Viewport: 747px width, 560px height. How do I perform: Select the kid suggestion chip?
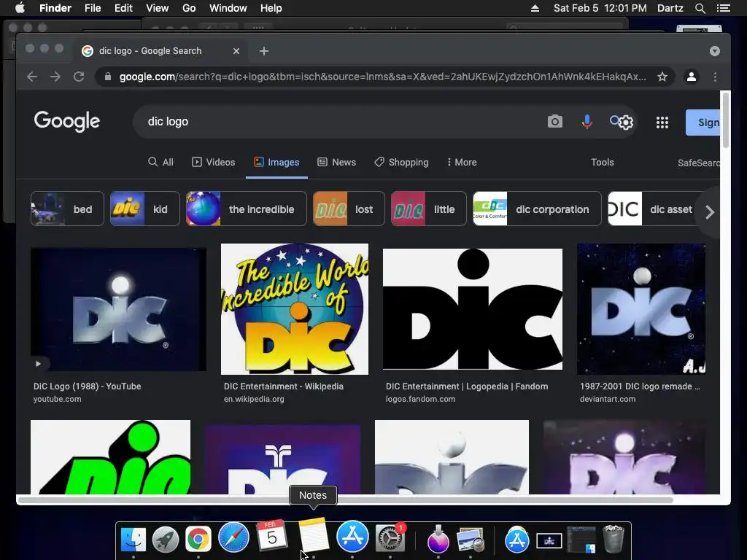(145, 209)
